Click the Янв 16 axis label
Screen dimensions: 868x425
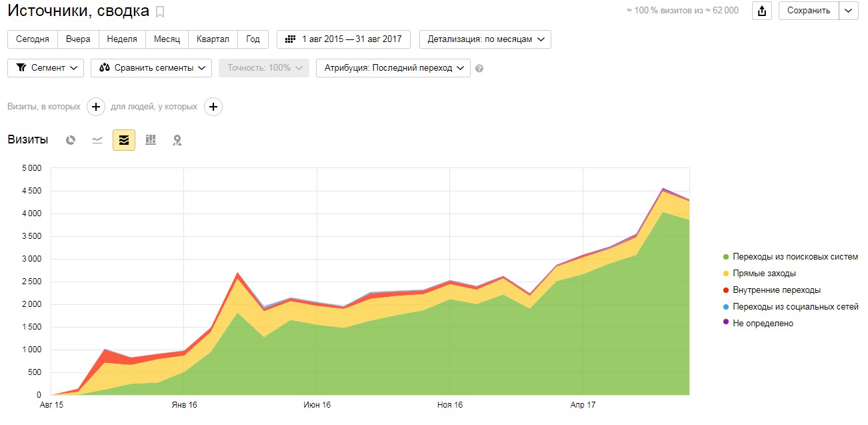coord(184,405)
